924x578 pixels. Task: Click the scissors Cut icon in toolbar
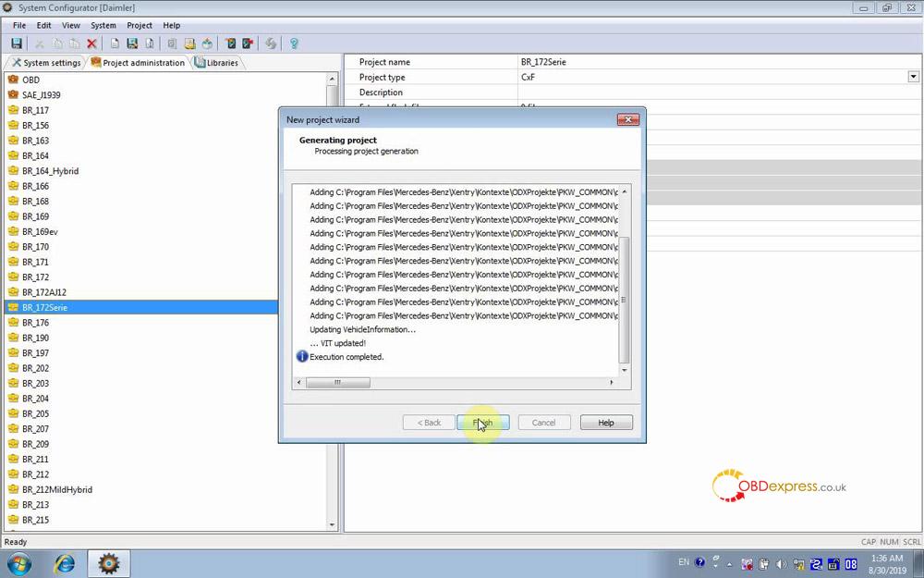click(x=40, y=43)
